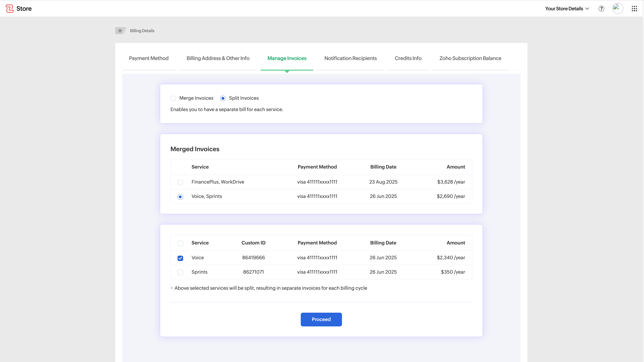The height and width of the screenshot is (362, 644).
Task: Uncheck the Voice service checkbox
Action: (x=180, y=258)
